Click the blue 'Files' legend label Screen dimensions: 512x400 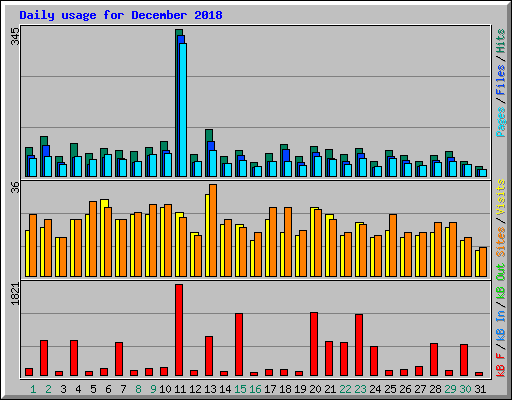tap(501, 80)
